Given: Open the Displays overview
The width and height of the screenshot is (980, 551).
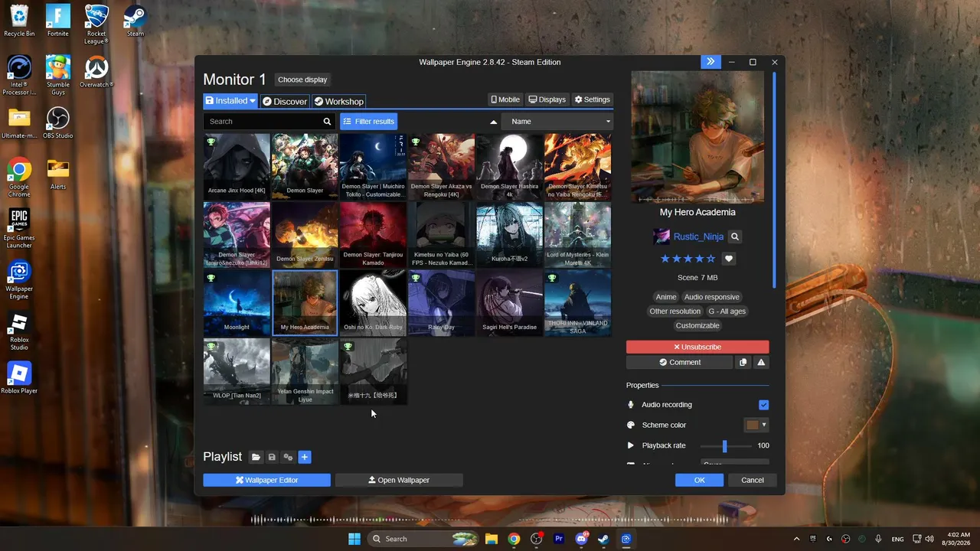Looking at the screenshot, I should pyautogui.click(x=547, y=99).
